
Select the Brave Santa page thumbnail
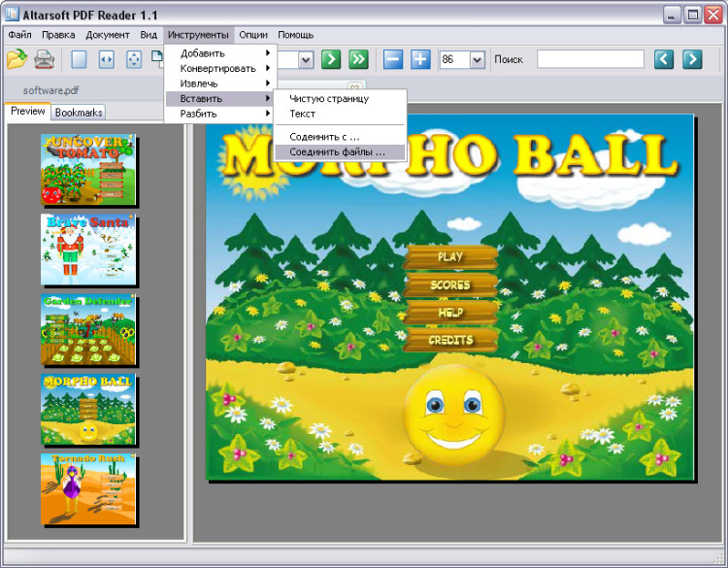[x=88, y=250]
